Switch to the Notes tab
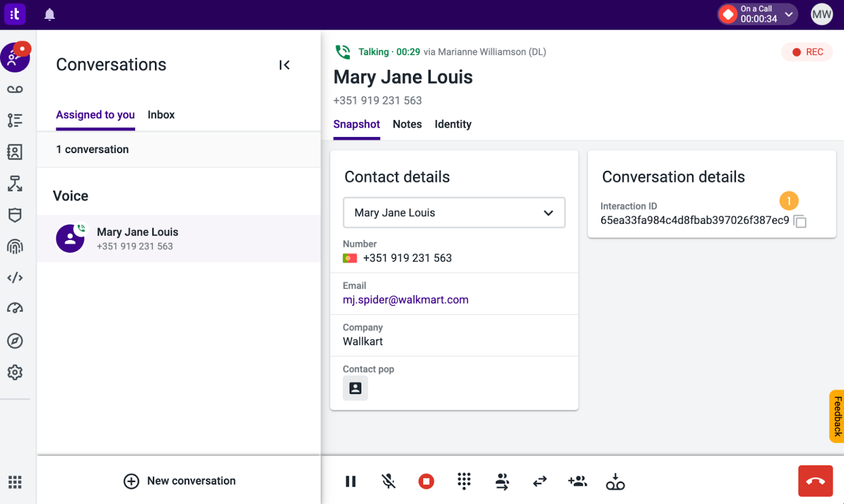The height and width of the screenshot is (504, 844). (407, 124)
